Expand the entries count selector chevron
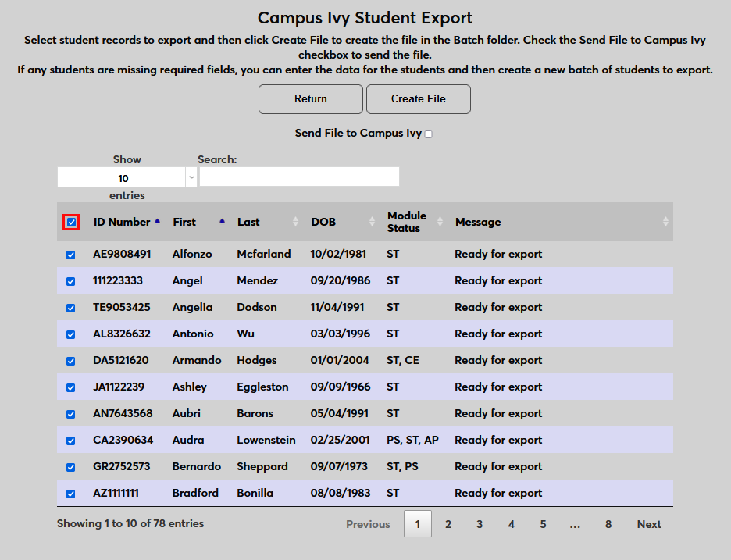Screen dimensions: 731x560 point(191,177)
